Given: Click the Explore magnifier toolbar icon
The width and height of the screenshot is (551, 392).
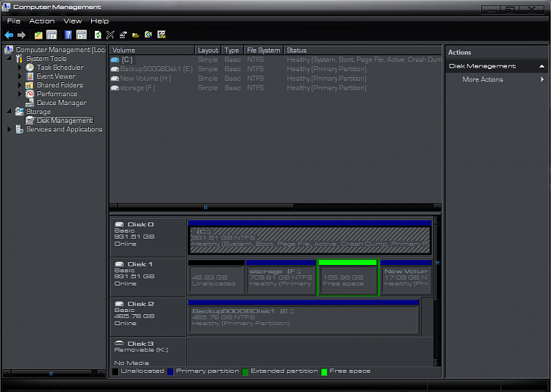Looking at the screenshot, I should click(148, 35).
